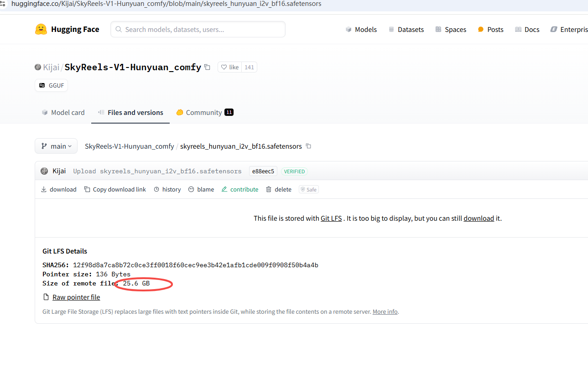588x368 pixels.
Task: Click the Community discussions count badge 11
Action: point(229,112)
